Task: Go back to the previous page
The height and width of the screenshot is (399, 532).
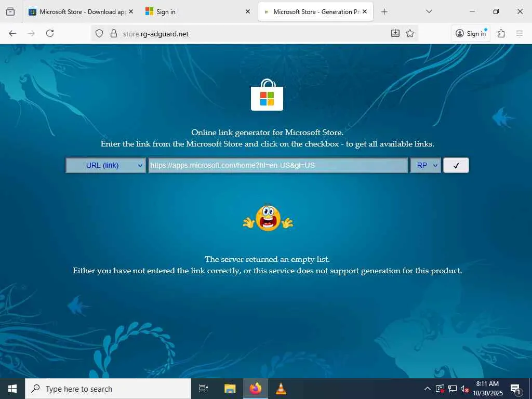Action: tap(12, 33)
